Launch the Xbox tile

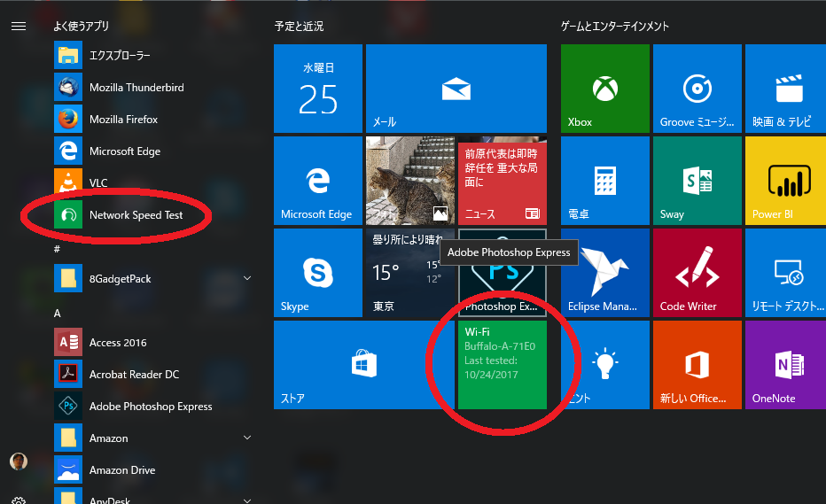click(x=605, y=89)
